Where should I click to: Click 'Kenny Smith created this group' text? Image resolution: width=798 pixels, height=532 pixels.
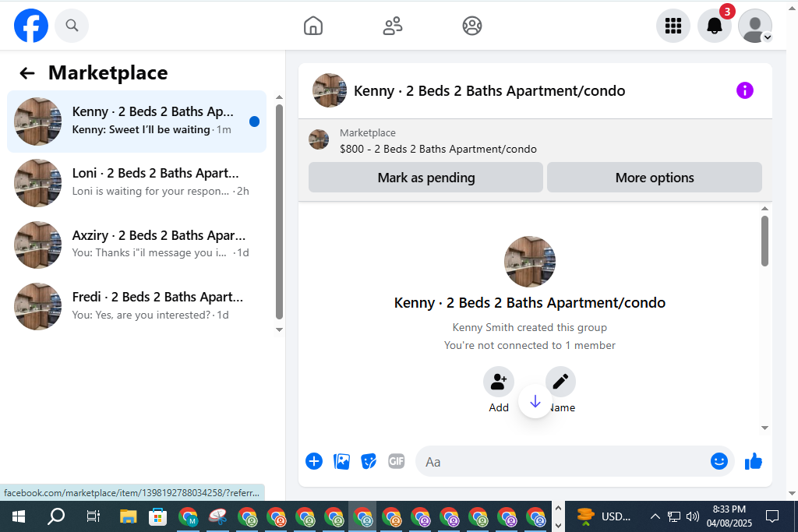pyautogui.click(x=529, y=328)
